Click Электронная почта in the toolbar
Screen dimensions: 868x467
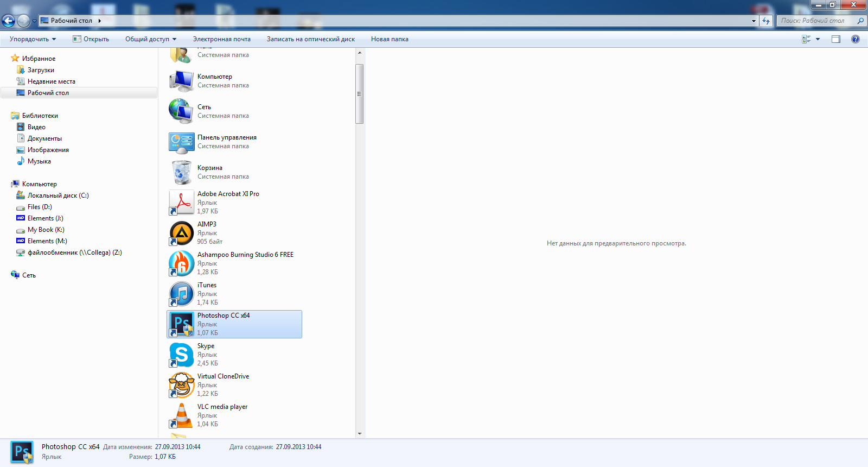tap(222, 39)
